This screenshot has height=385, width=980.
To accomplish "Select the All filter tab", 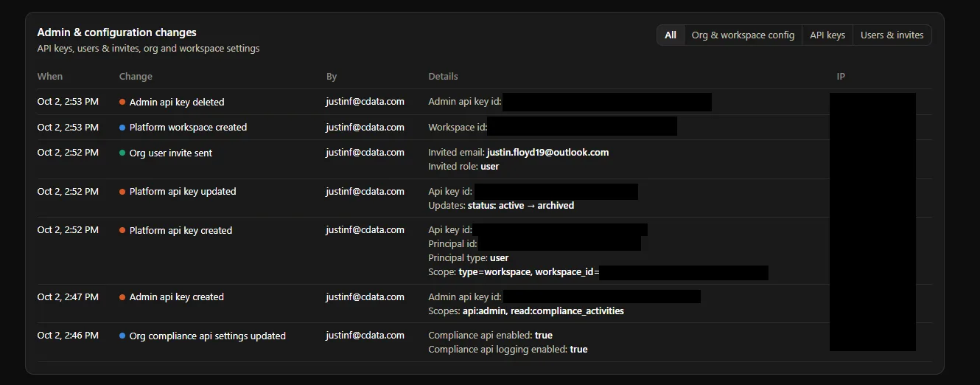I will click(x=671, y=35).
